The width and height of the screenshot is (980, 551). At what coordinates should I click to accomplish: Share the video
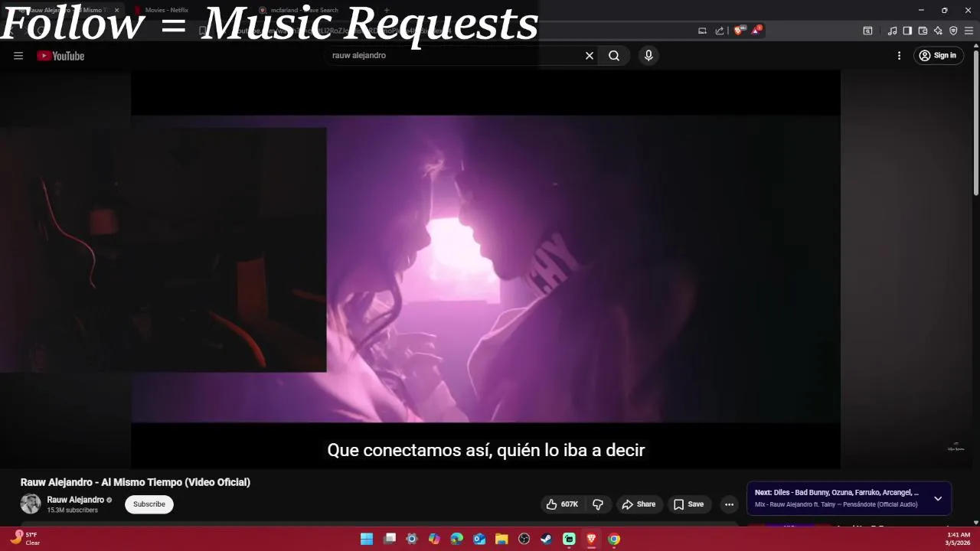tap(639, 504)
